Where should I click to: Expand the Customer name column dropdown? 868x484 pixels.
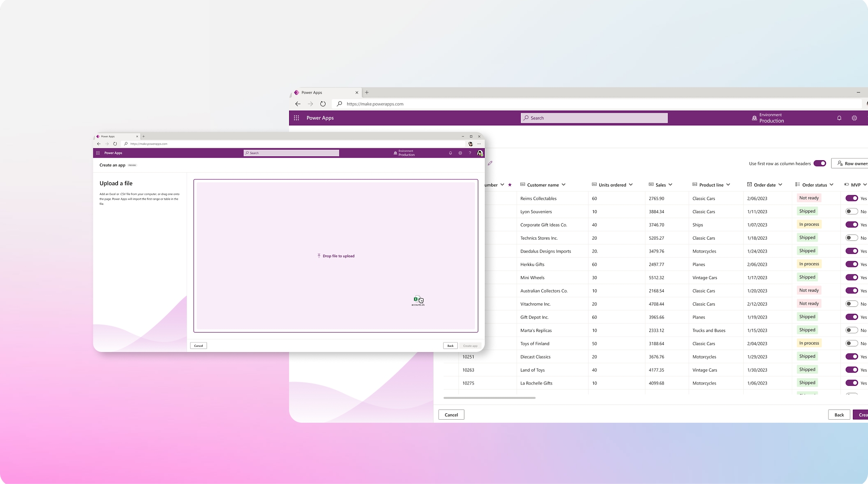[564, 184]
